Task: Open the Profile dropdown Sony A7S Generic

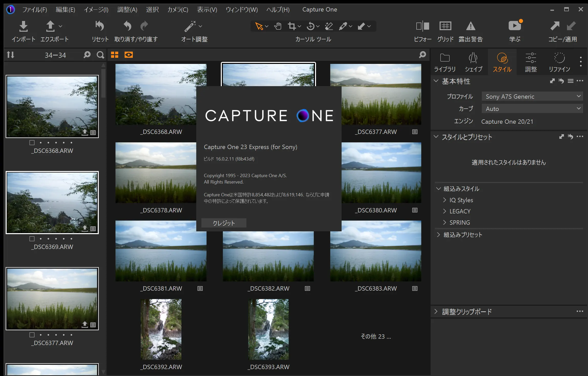Action: (x=532, y=96)
